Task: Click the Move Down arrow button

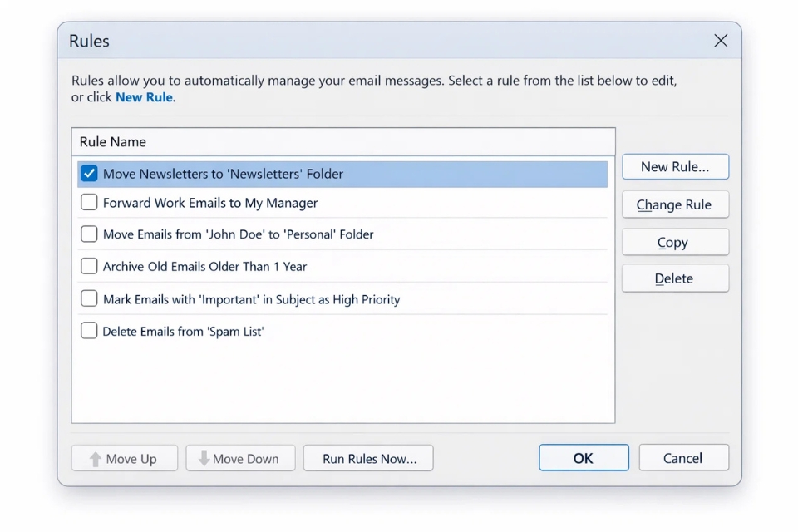Action: pos(239,459)
